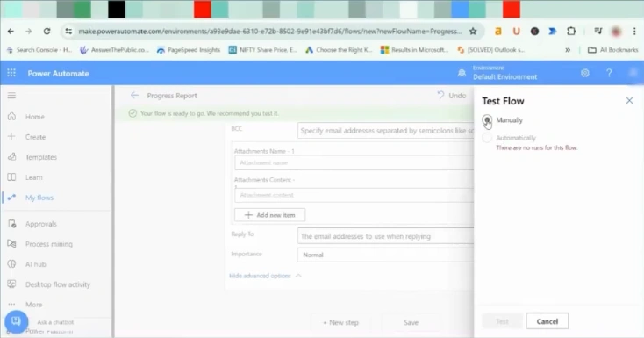Screen dimensions: 644x338
Task: Open the NIFTY Share Price bookmark
Action: coord(263,50)
